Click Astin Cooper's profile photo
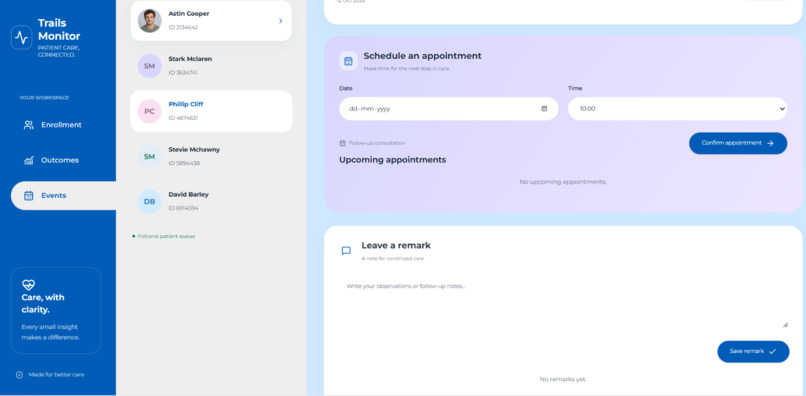This screenshot has height=396, width=806. [x=150, y=21]
